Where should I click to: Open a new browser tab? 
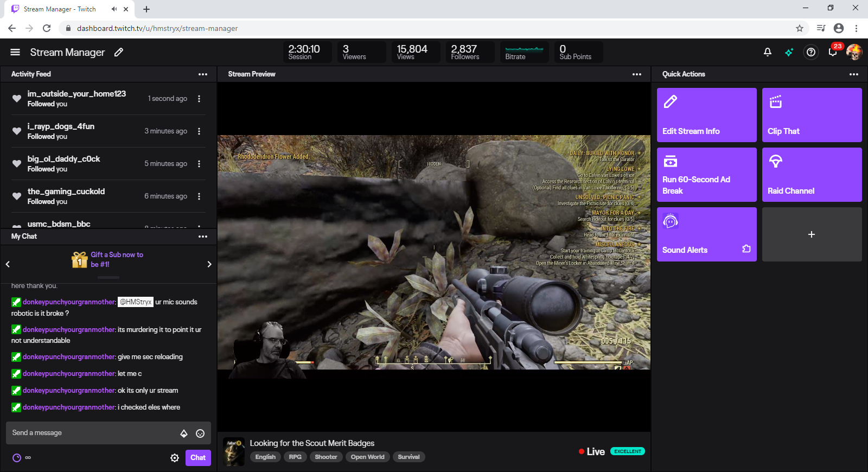click(146, 9)
